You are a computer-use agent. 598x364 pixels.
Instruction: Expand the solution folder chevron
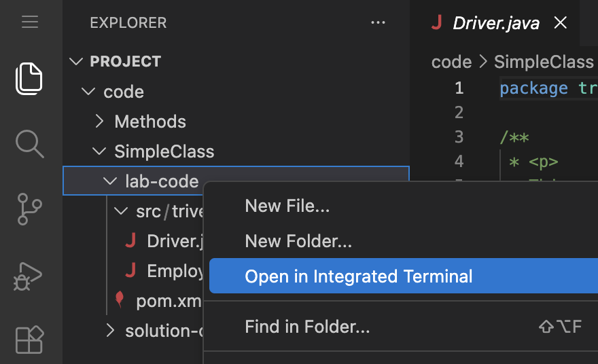click(x=110, y=330)
